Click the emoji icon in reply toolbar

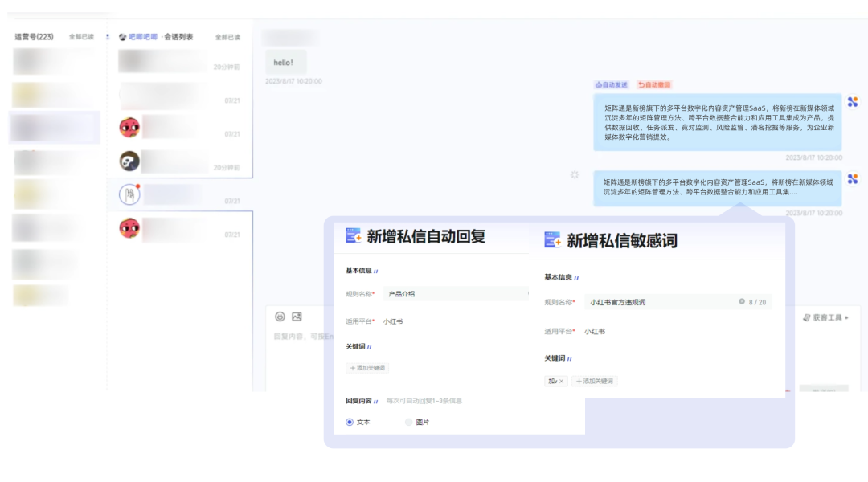[280, 317]
